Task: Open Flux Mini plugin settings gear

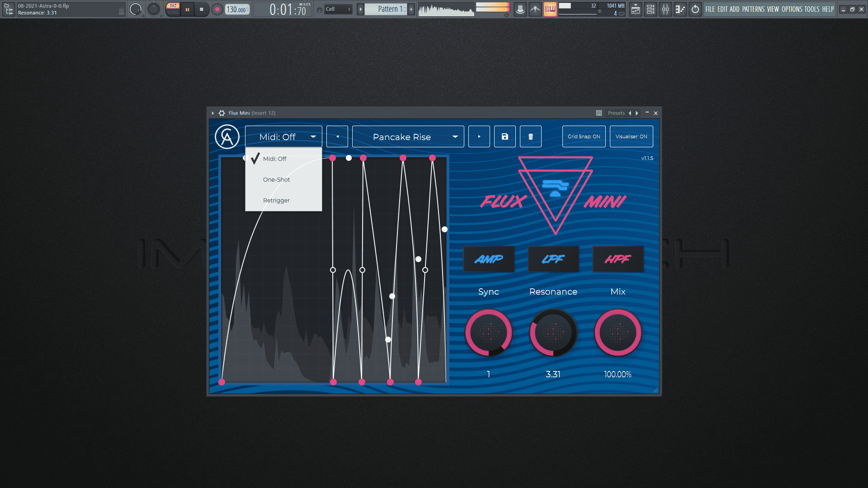Action: (x=222, y=113)
